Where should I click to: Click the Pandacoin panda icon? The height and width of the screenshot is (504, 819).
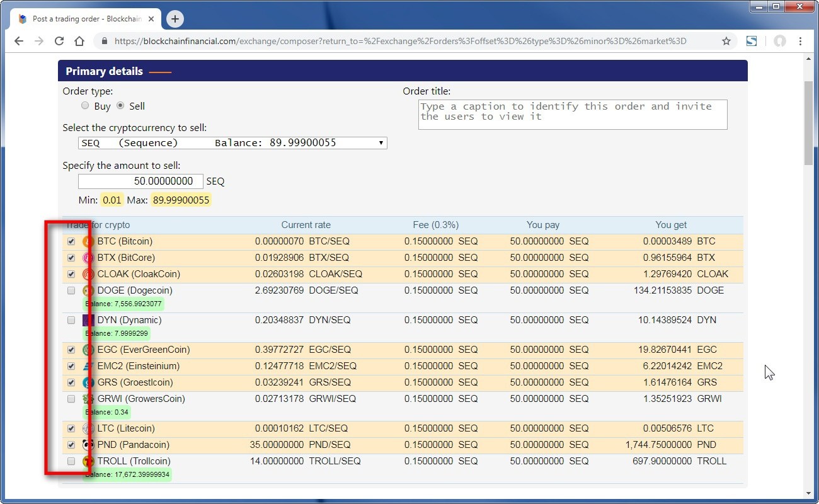[x=88, y=445]
